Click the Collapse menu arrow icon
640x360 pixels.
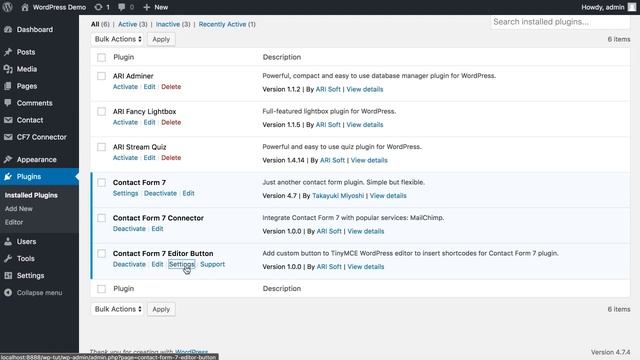pyautogui.click(x=8, y=293)
